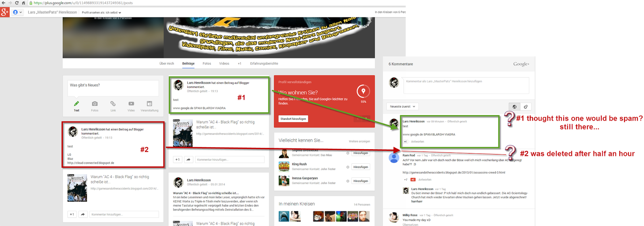This screenshot has height=226, width=644.
Task: Go back with the browser back arrow
Action: coord(3,3)
